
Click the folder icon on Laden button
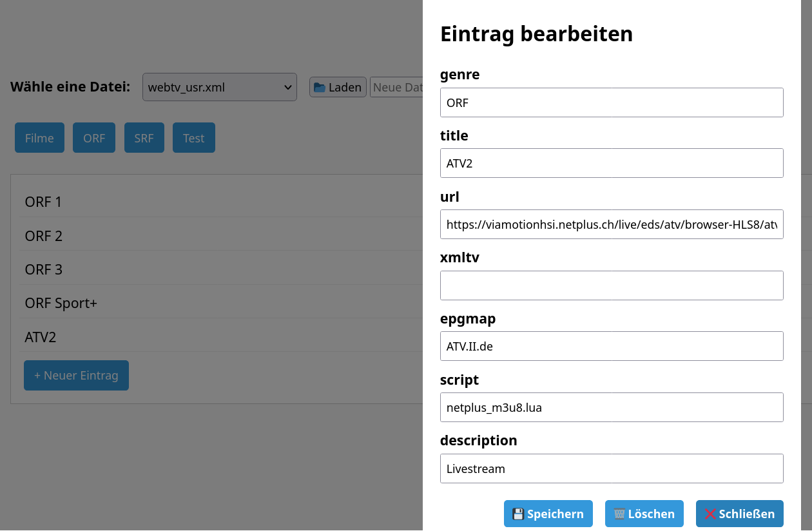click(320, 88)
